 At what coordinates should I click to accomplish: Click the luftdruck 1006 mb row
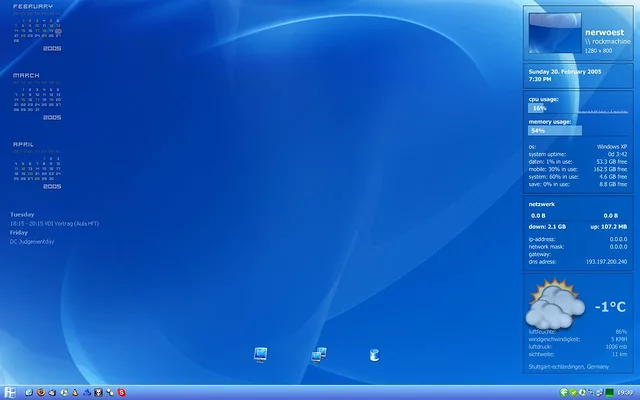[x=578, y=347]
